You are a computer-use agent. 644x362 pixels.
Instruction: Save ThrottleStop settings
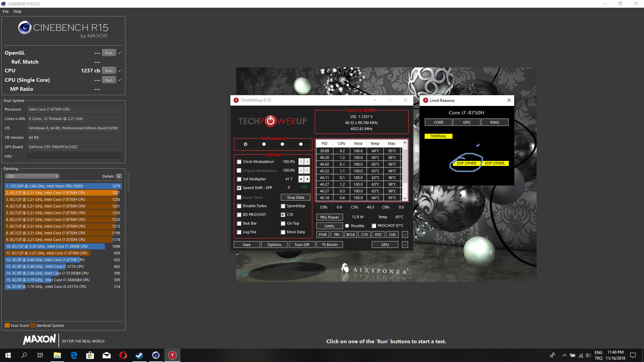[x=247, y=245]
